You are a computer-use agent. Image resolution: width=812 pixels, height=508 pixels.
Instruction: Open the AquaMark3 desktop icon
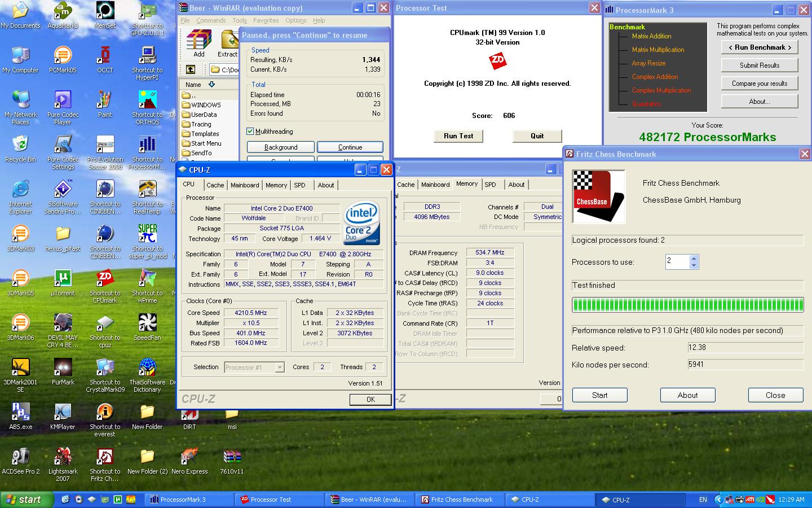63,15
